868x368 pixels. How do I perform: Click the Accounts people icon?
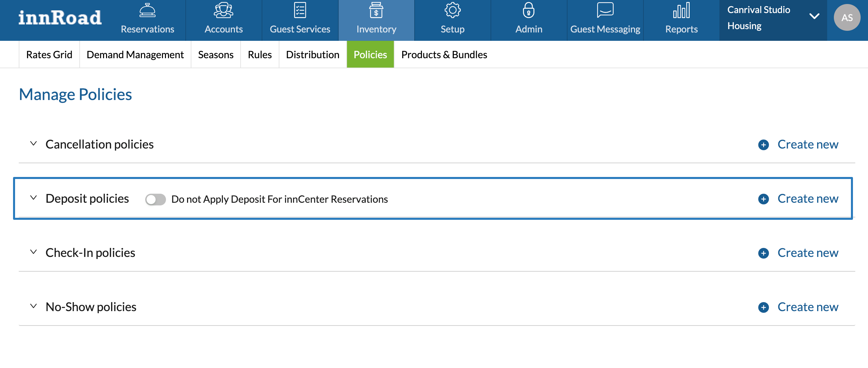224,10
